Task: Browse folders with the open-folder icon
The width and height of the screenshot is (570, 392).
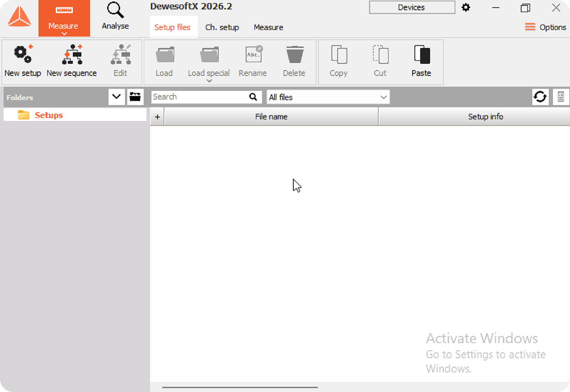Action: [x=135, y=97]
